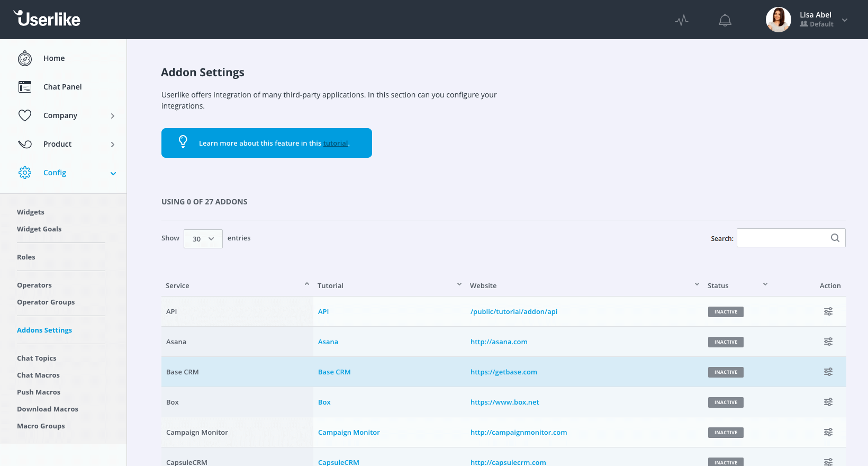Visit https://www.box.net link
The image size is (868, 466).
click(505, 402)
